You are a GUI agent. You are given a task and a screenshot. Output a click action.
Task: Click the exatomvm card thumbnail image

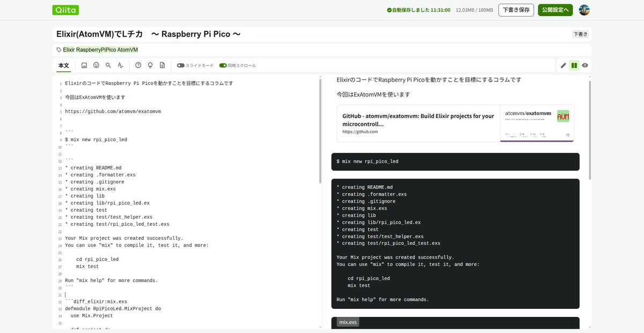tap(537, 123)
